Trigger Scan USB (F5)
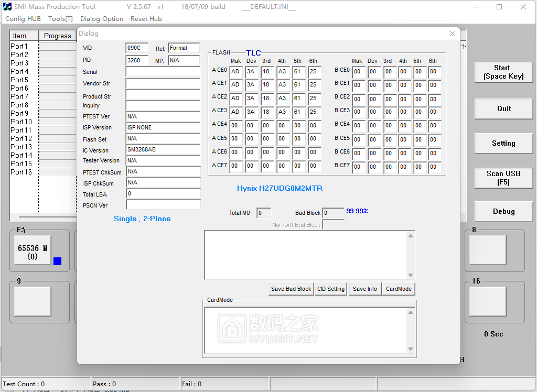Image resolution: width=537 pixels, height=392 pixels. pos(503,178)
